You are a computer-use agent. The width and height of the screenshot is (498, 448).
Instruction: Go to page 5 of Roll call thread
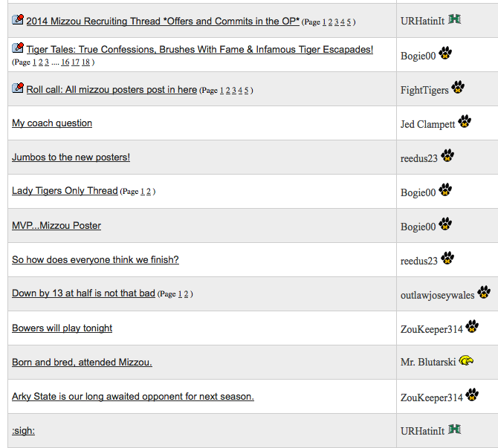[247, 91]
